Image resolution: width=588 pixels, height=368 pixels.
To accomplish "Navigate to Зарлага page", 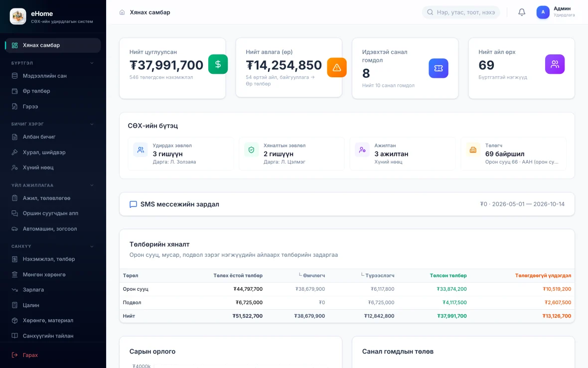I will coord(53,290).
